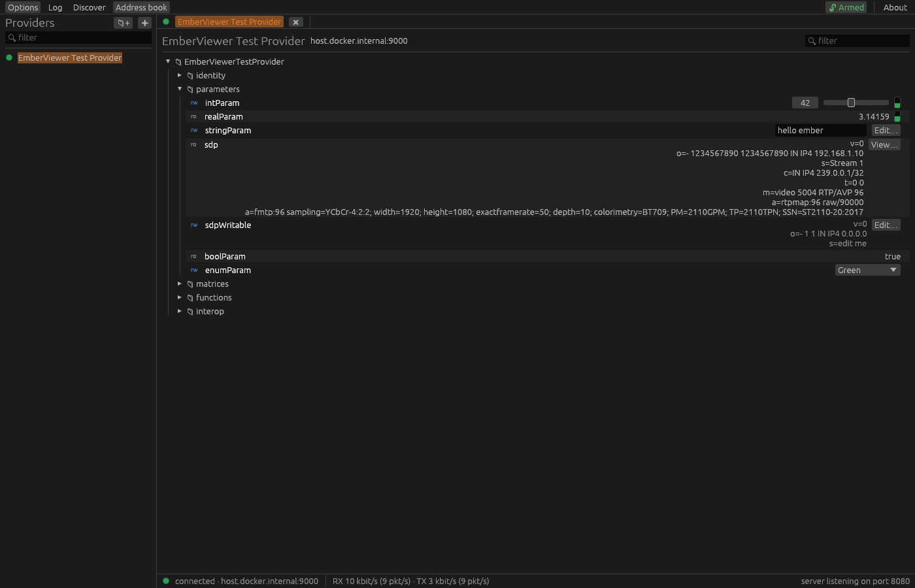The height and width of the screenshot is (588, 915).
Task: Click the tree filter field at top right
Action: 857,41
